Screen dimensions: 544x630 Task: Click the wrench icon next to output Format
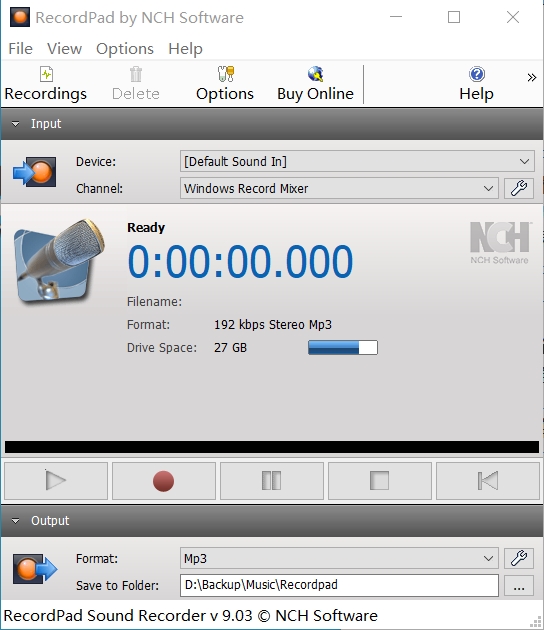[x=519, y=558]
